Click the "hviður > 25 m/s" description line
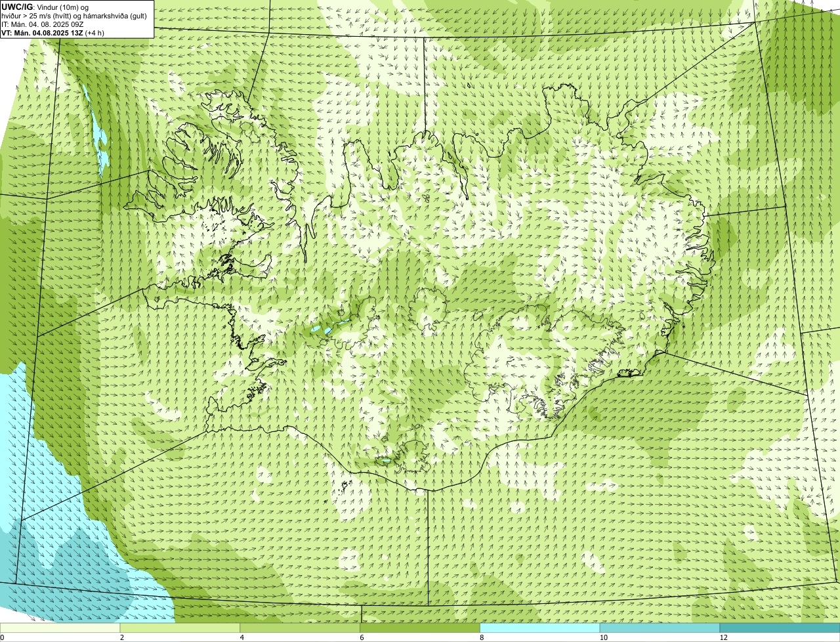 point(74,16)
